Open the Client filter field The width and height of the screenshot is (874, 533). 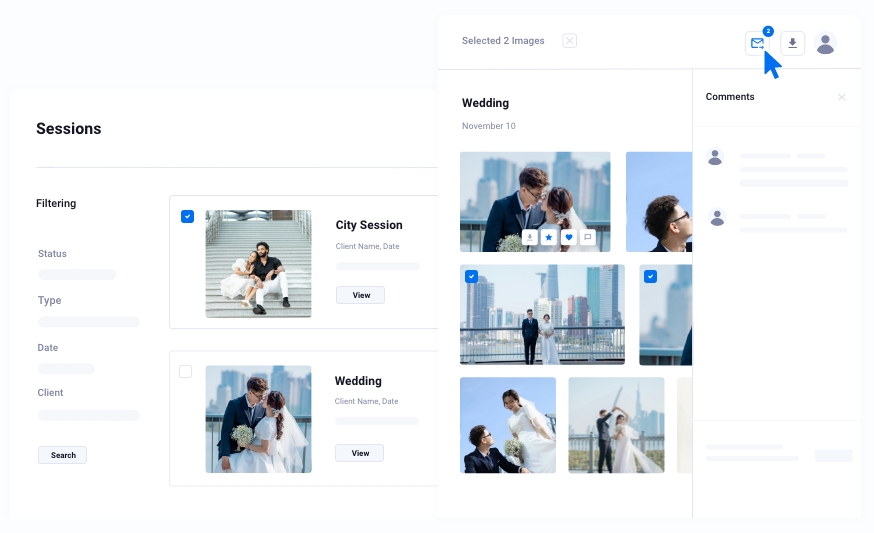tap(89, 415)
